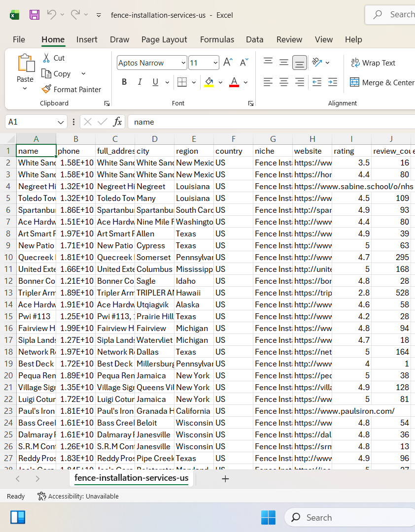The width and height of the screenshot is (415, 532).
Task: Click the Select All corner triangle
Action: [11, 139]
